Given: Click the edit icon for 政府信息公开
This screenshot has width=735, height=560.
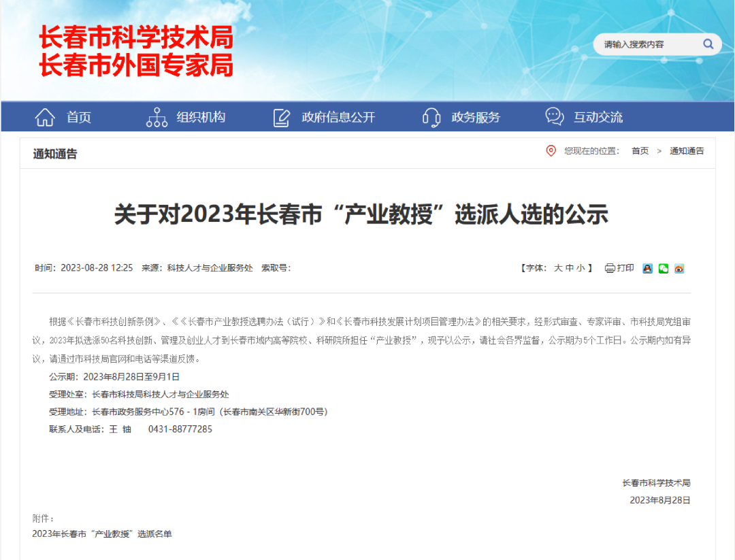Looking at the screenshot, I should [x=281, y=117].
